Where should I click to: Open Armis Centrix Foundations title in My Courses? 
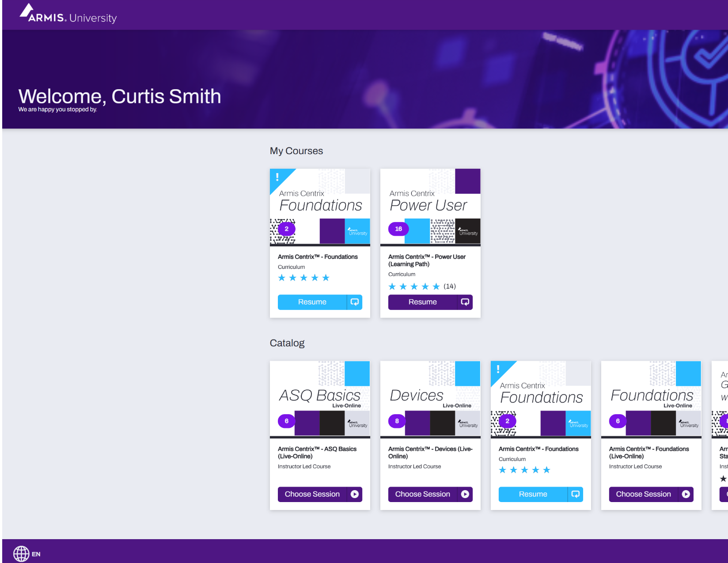(x=318, y=257)
